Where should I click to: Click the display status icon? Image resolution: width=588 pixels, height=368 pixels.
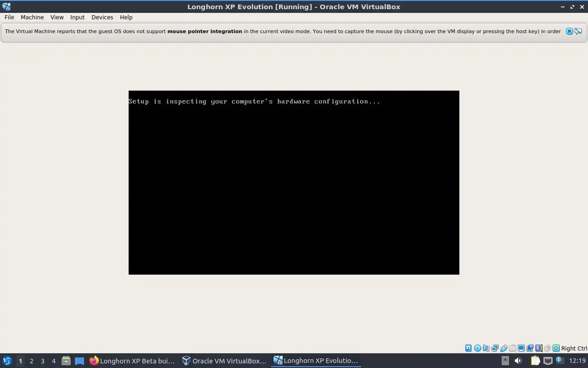(521, 348)
